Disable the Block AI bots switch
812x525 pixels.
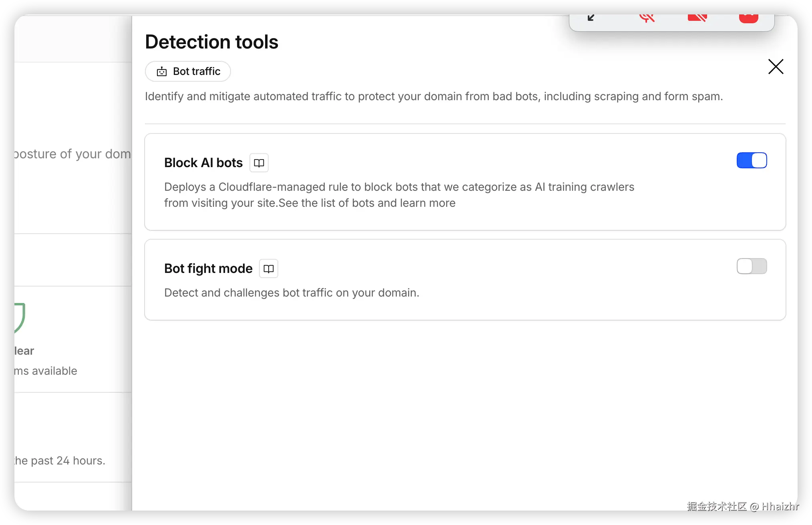(752, 161)
